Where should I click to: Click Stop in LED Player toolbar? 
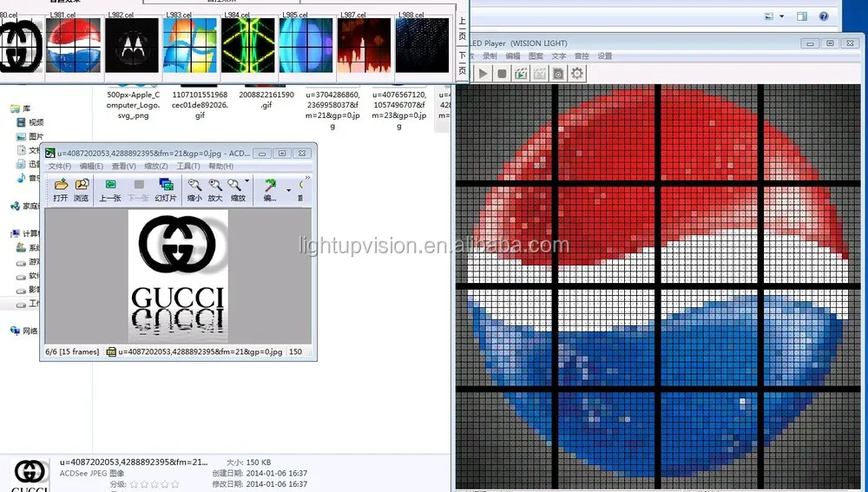point(502,73)
